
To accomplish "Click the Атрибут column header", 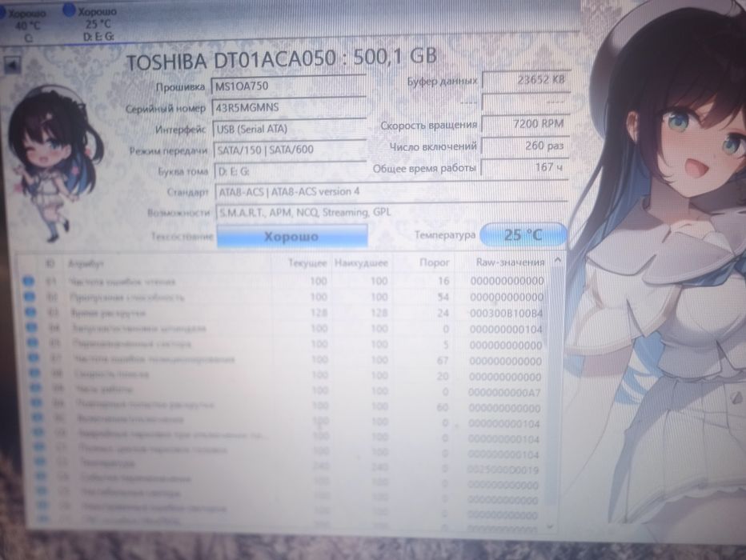I will click(86, 263).
